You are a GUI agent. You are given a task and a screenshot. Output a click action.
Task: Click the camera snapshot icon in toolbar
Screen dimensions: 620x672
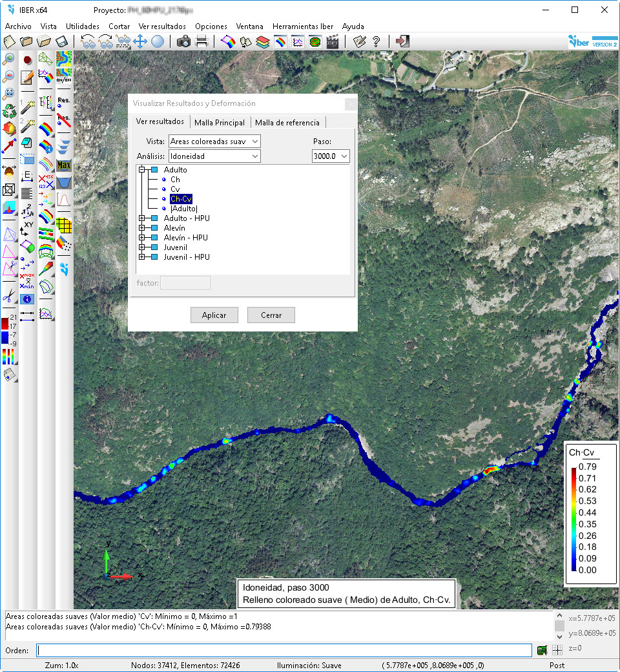[x=183, y=42]
